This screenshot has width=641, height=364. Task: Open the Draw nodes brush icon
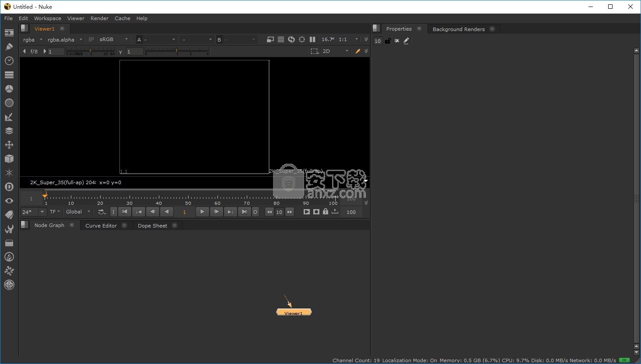tap(9, 46)
